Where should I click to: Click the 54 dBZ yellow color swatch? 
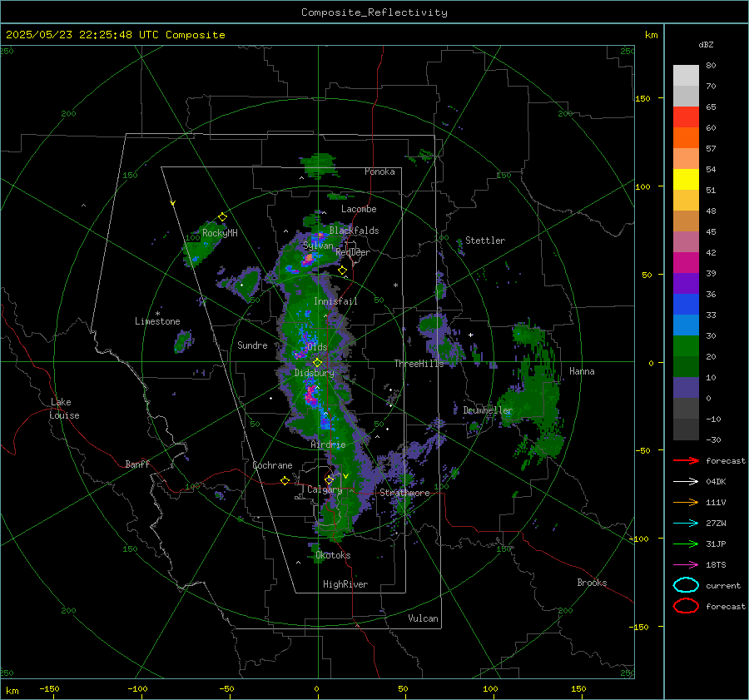(686, 179)
